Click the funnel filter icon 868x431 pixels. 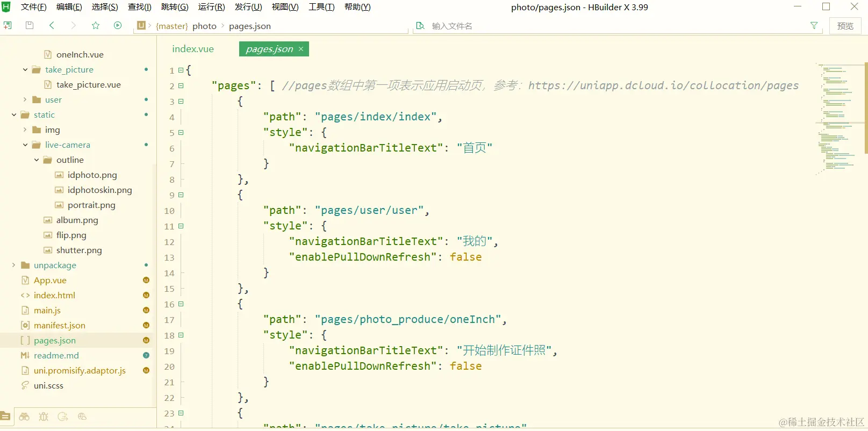[814, 26]
